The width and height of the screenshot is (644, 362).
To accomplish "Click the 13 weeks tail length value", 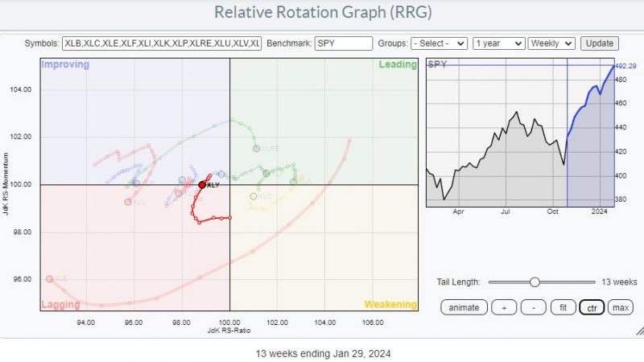I will [x=619, y=282].
